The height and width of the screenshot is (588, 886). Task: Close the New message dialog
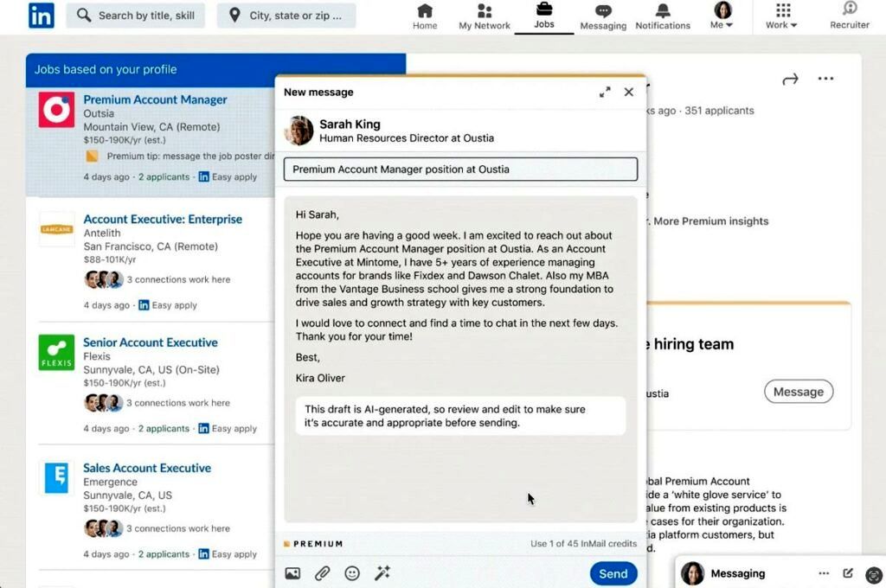click(x=629, y=92)
